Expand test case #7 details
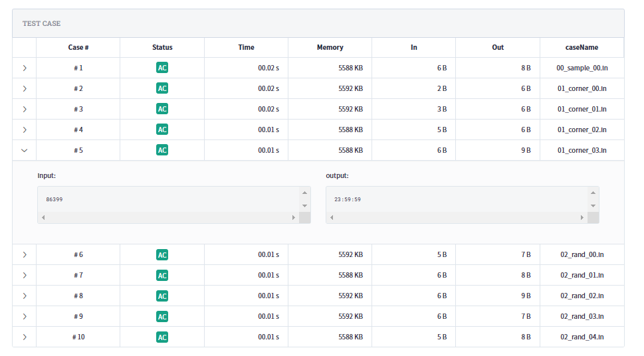 [25, 275]
